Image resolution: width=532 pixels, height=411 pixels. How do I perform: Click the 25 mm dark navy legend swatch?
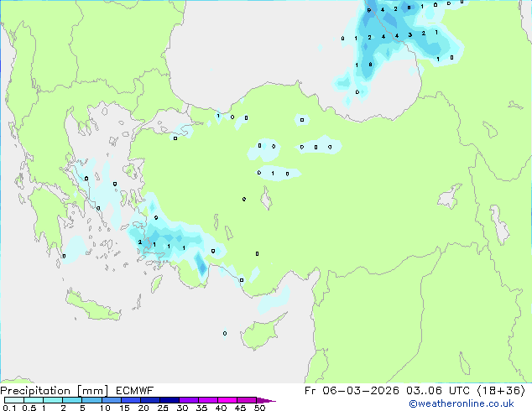pyautogui.click(x=170, y=400)
